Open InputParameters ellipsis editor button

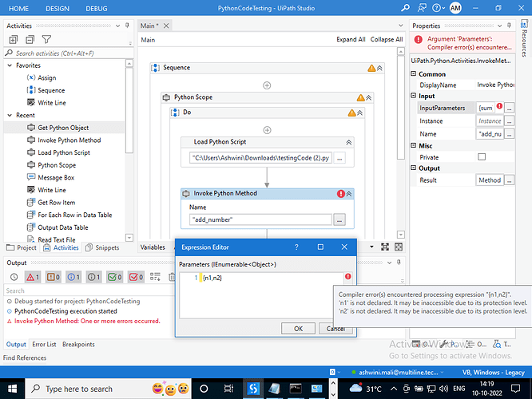pyautogui.click(x=509, y=109)
